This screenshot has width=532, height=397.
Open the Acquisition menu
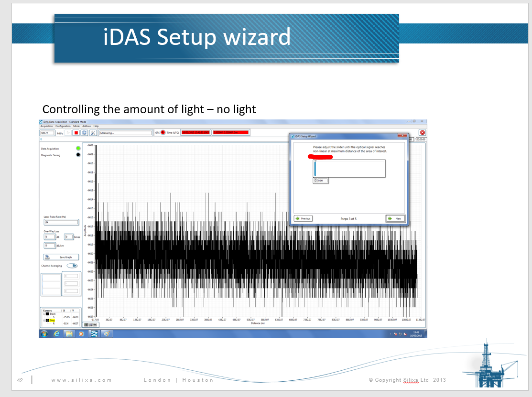click(46, 126)
